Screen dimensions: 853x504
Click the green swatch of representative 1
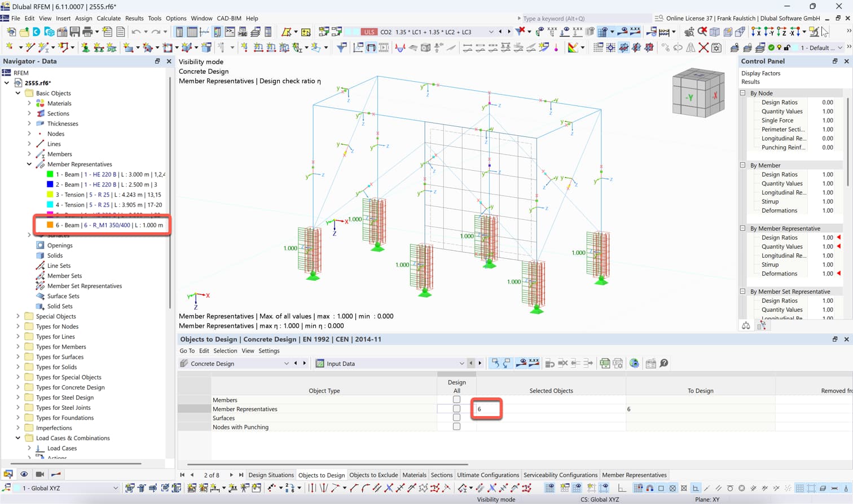click(x=50, y=175)
